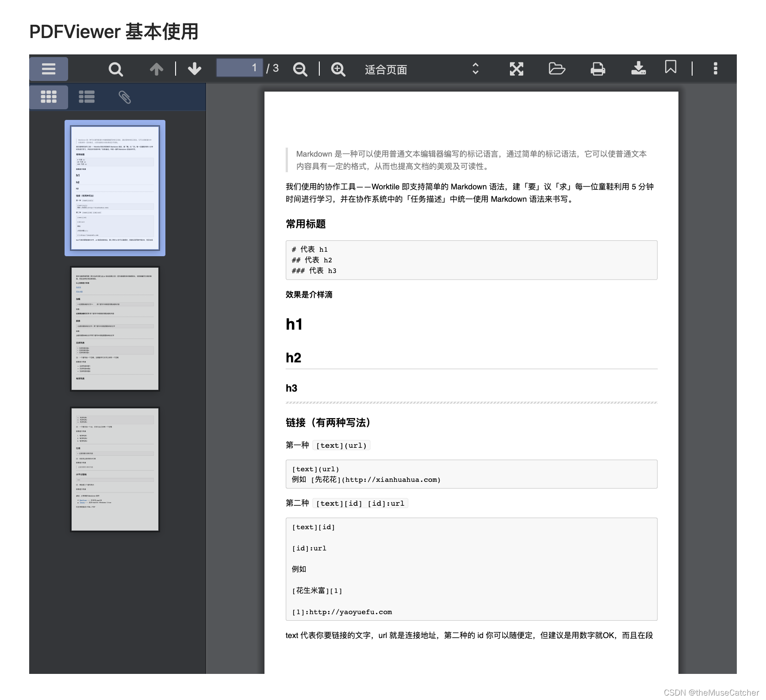Zoom in on the document
The width and height of the screenshot is (766, 700).
[338, 69]
